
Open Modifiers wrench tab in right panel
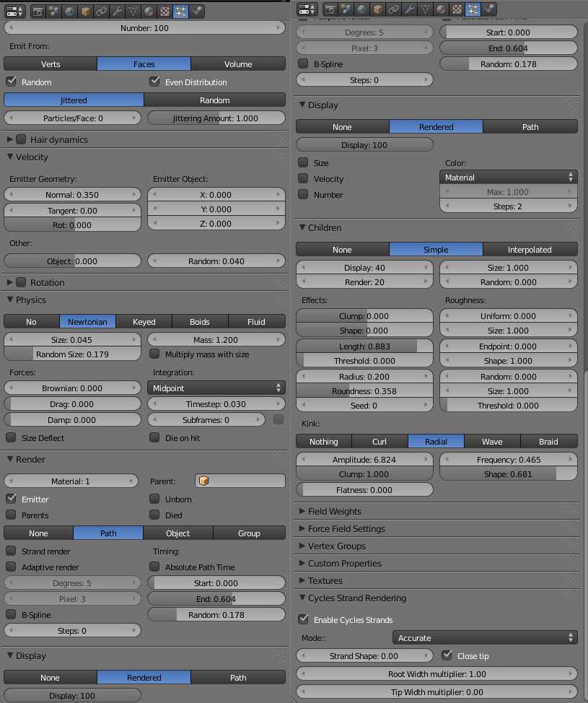(410, 9)
